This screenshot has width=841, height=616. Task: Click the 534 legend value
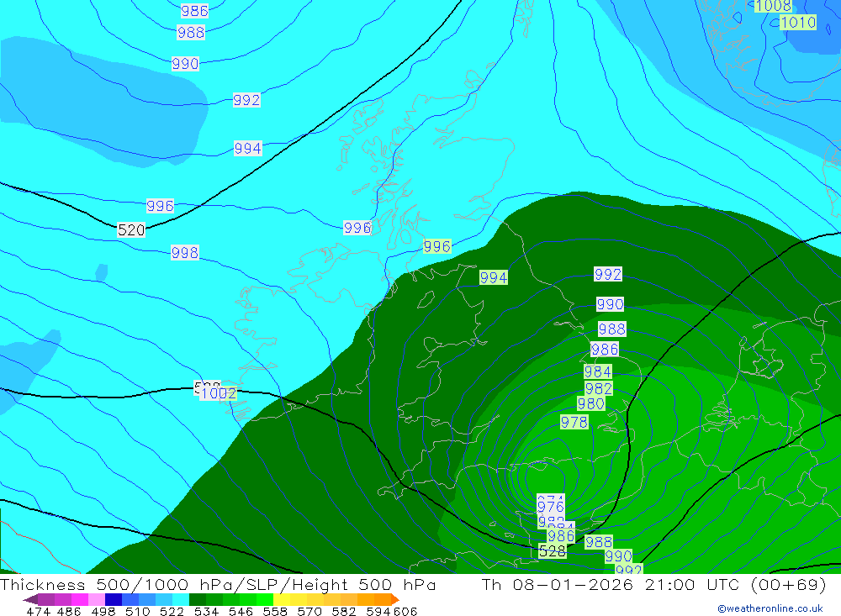coord(207,612)
